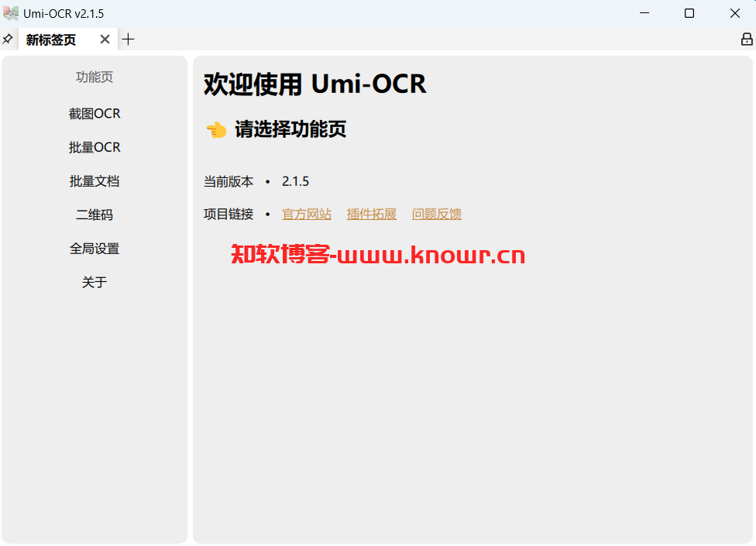Click the 项目链接 label
This screenshot has width=756, height=546.
[229, 214]
